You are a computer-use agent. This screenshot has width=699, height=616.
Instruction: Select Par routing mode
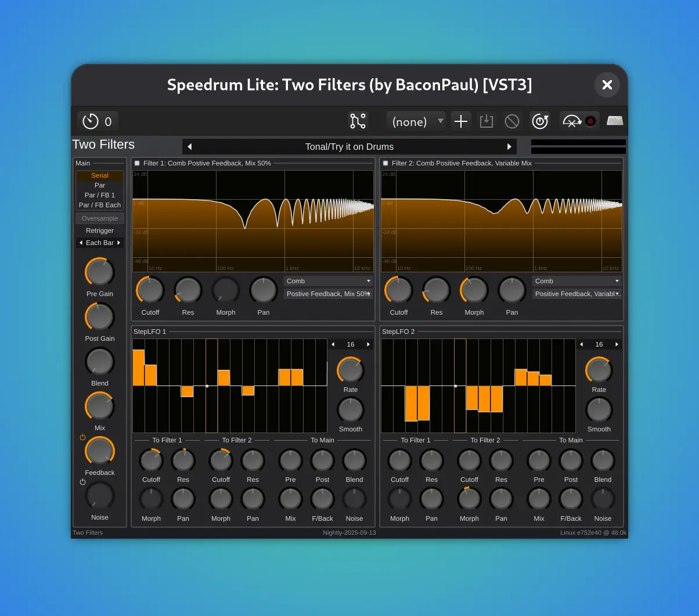click(100, 185)
